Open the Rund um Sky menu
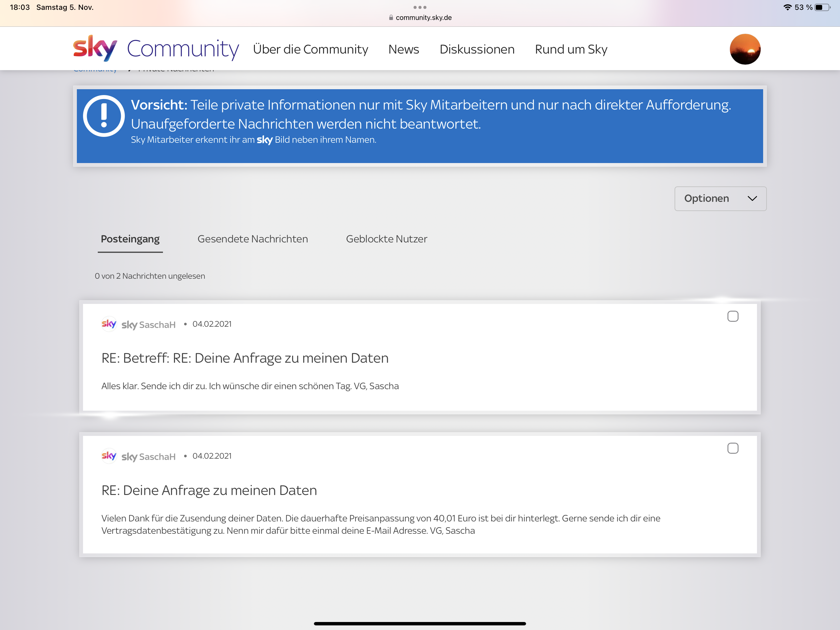Viewport: 840px width, 630px height. point(571,50)
